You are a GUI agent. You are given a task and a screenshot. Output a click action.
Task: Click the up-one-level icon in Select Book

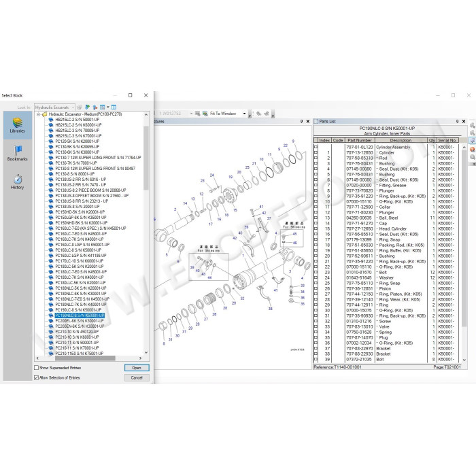point(95,107)
